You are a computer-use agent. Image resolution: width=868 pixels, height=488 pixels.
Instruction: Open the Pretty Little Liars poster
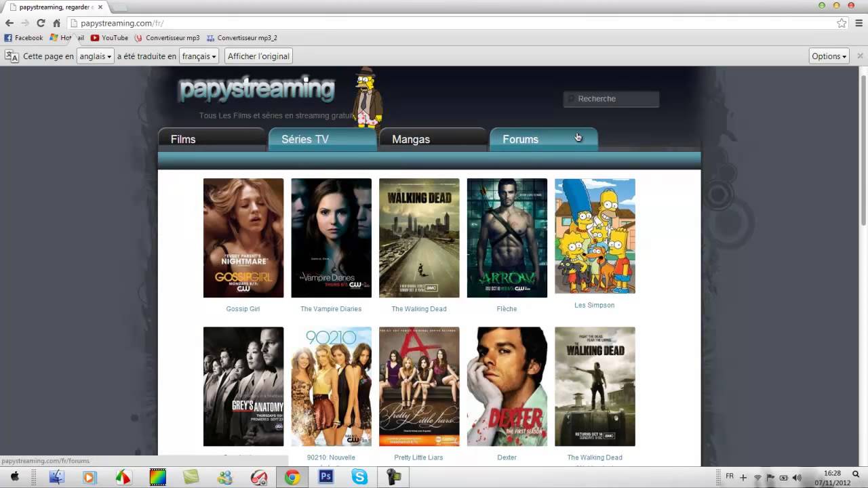[419, 386]
